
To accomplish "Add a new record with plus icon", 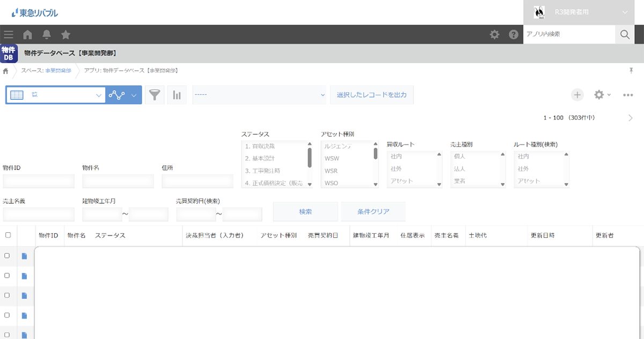I will (577, 95).
